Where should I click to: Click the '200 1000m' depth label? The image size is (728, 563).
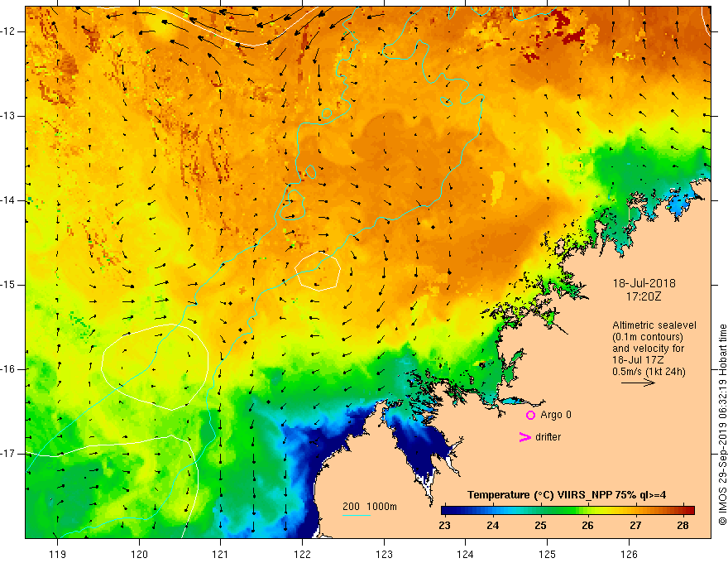coord(370,507)
